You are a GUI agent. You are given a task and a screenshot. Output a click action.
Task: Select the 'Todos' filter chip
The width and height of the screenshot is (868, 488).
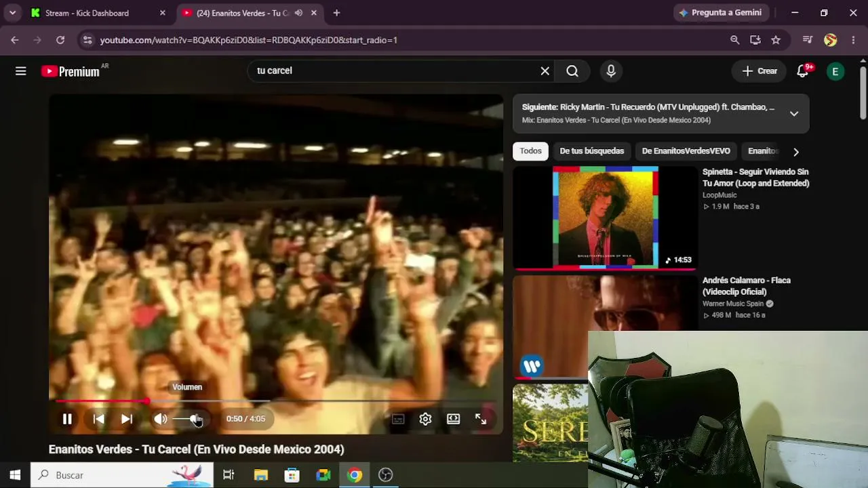click(531, 151)
